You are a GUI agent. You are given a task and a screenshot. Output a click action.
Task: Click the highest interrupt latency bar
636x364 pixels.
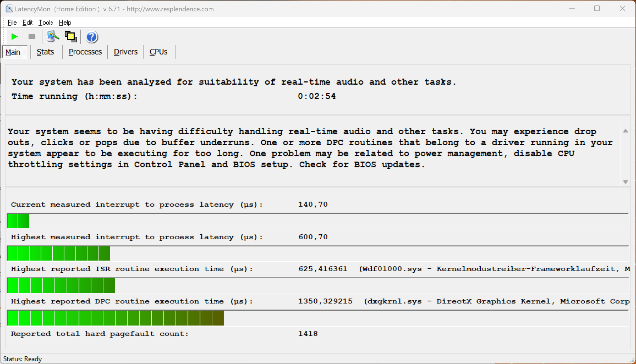[x=58, y=253]
